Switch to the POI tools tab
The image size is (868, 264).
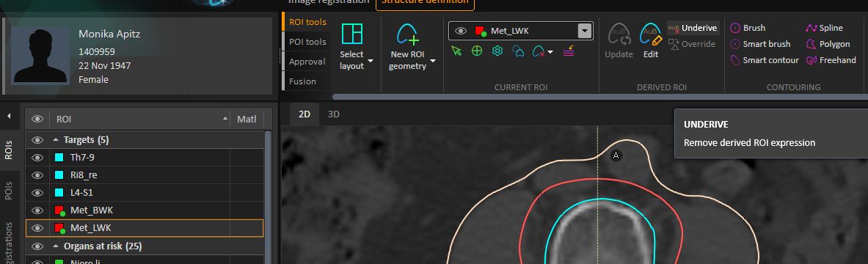[x=307, y=42]
